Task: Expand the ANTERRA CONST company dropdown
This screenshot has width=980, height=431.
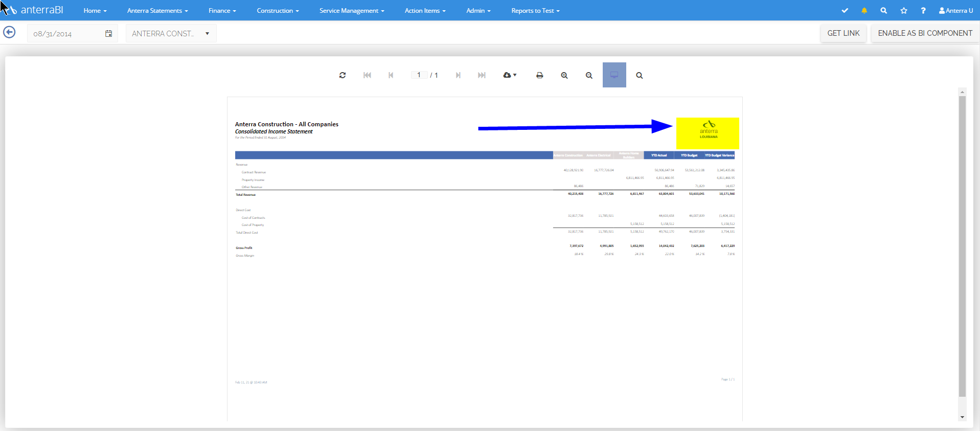Action: [x=171, y=34]
